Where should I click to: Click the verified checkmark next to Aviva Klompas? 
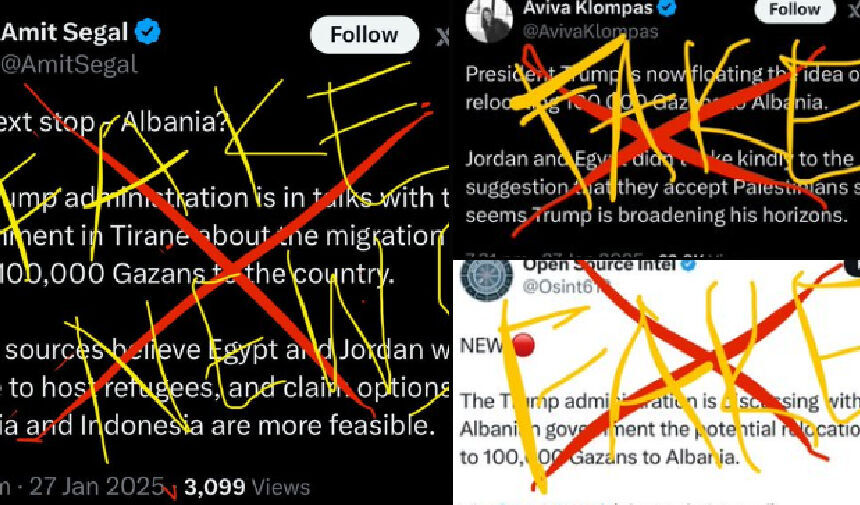click(x=666, y=7)
